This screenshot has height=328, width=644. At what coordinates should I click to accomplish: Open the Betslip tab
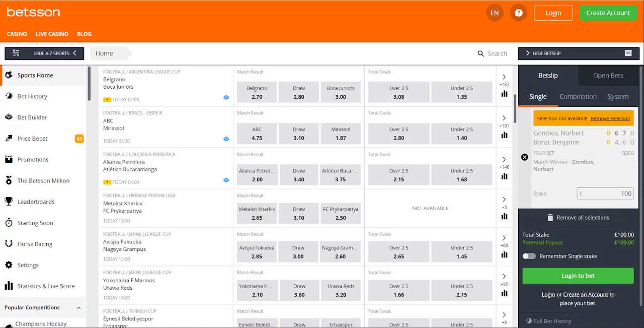[x=548, y=76]
